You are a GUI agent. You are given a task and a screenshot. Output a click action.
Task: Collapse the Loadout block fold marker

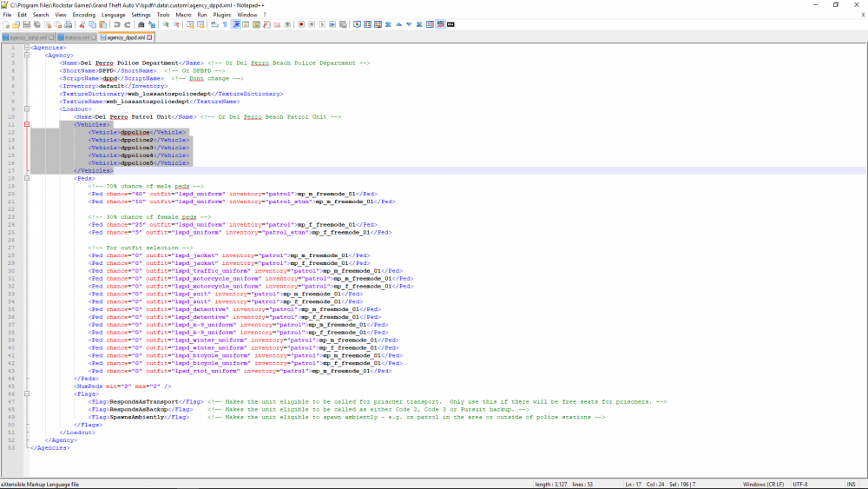28,109
